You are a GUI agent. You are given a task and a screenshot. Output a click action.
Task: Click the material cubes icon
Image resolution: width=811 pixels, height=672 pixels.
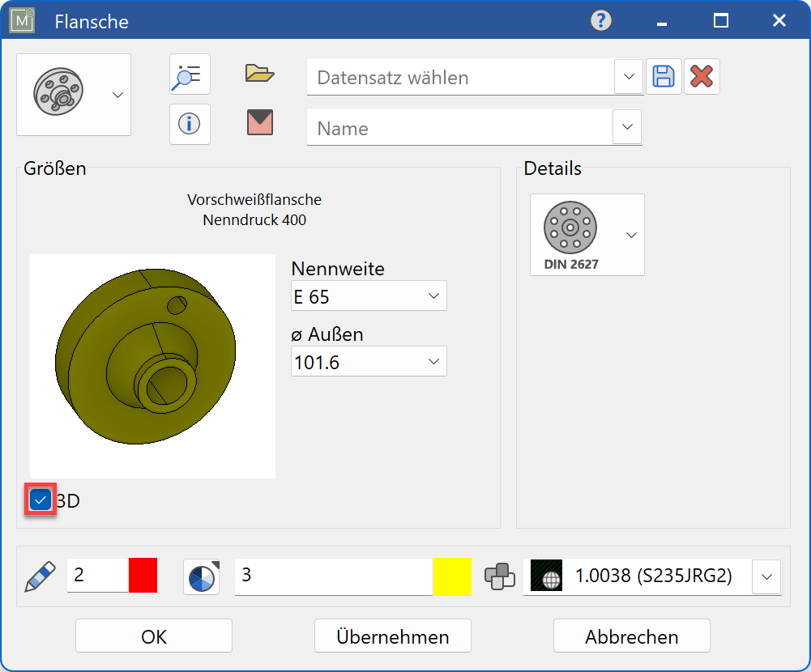click(500, 576)
